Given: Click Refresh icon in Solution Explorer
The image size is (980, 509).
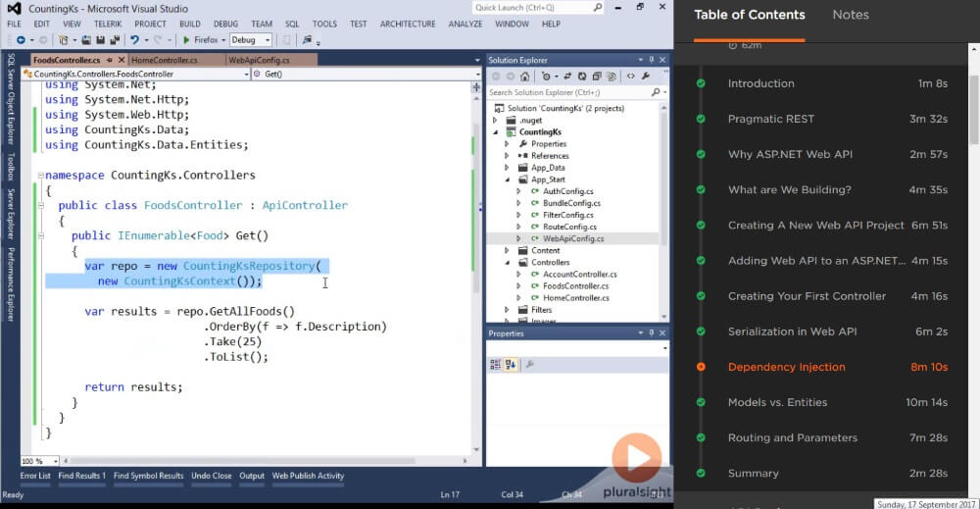Looking at the screenshot, I should coord(582,76).
